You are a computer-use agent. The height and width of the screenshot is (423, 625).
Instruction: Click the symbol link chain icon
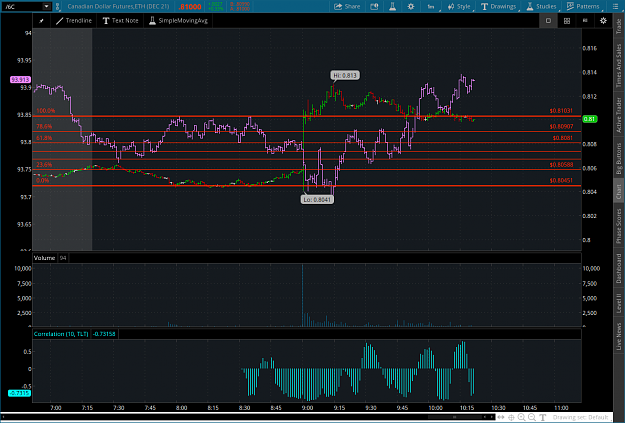pos(57,6)
